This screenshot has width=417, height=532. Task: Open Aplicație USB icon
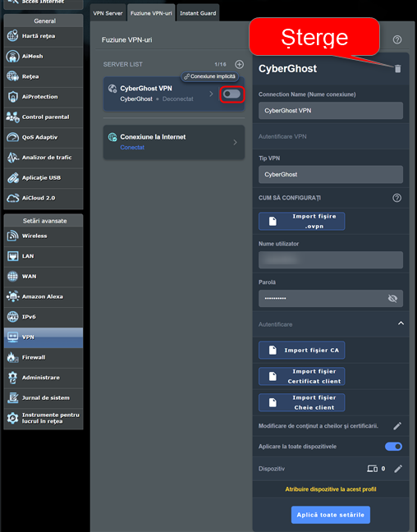pyautogui.click(x=12, y=178)
